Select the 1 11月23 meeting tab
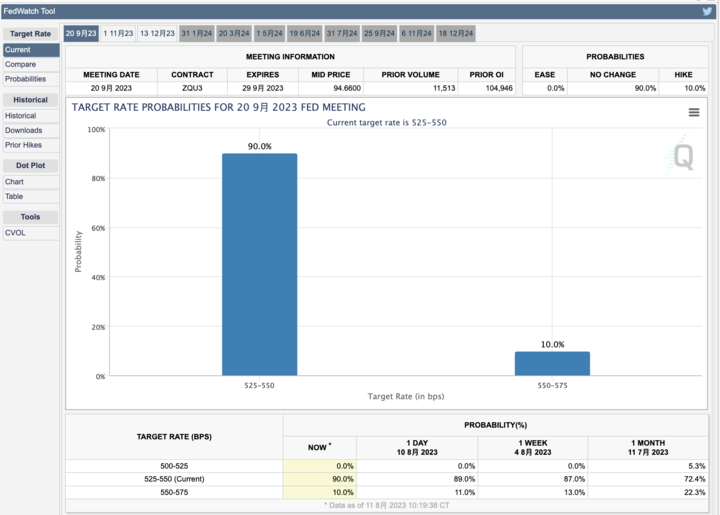Viewport: 720px width, 515px height. pyautogui.click(x=118, y=34)
